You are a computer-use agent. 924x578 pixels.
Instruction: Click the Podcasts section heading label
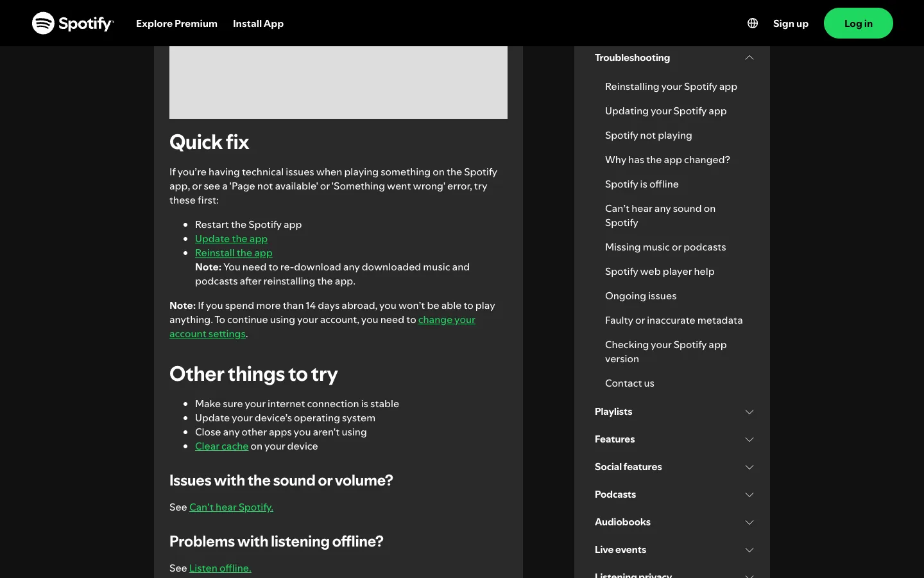pyautogui.click(x=615, y=495)
